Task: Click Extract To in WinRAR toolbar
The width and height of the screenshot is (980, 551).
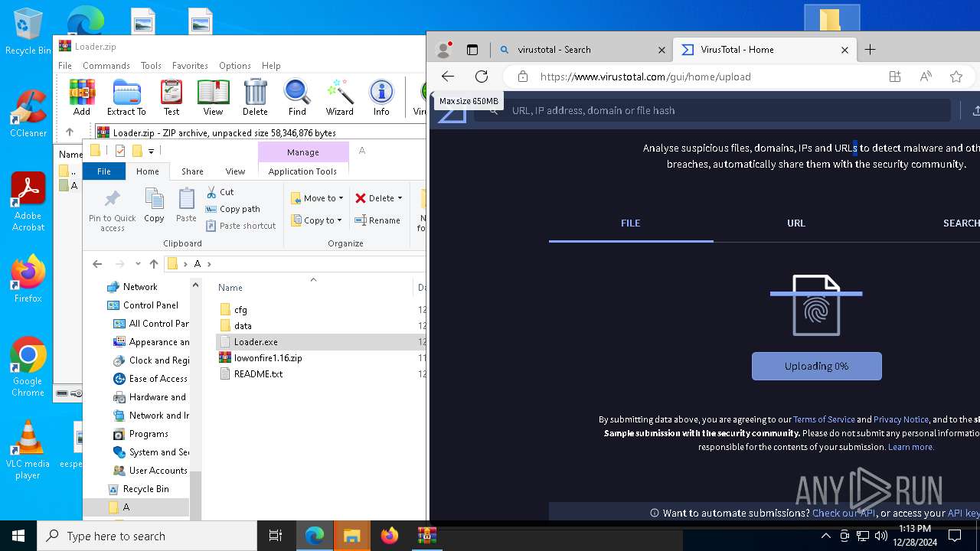Action: click(126, 97)
